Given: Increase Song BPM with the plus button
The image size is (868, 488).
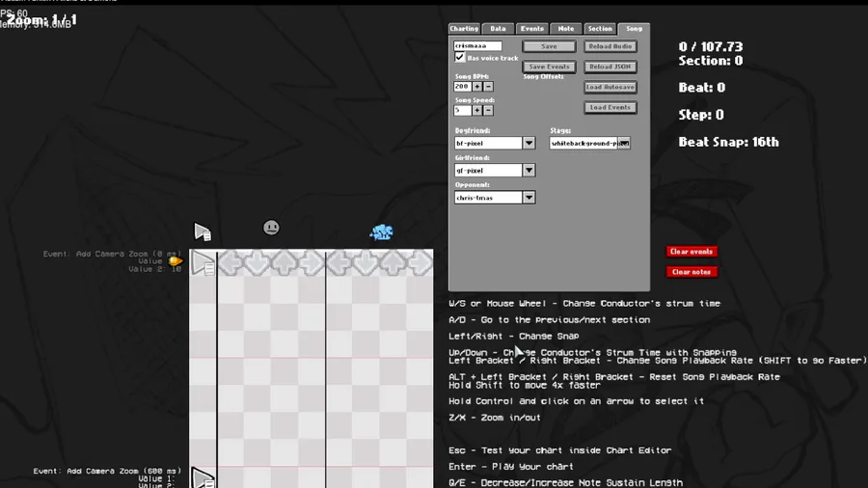Looking at the screenshot, I should click(477, 86).
